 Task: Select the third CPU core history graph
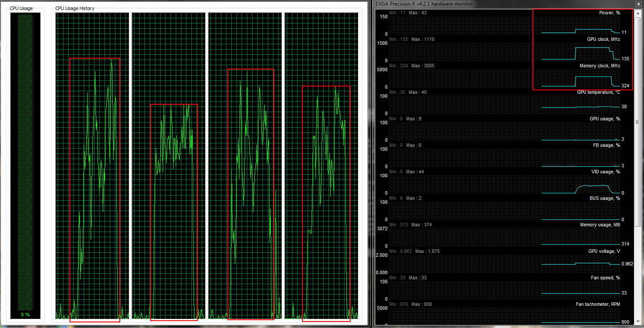245,165
